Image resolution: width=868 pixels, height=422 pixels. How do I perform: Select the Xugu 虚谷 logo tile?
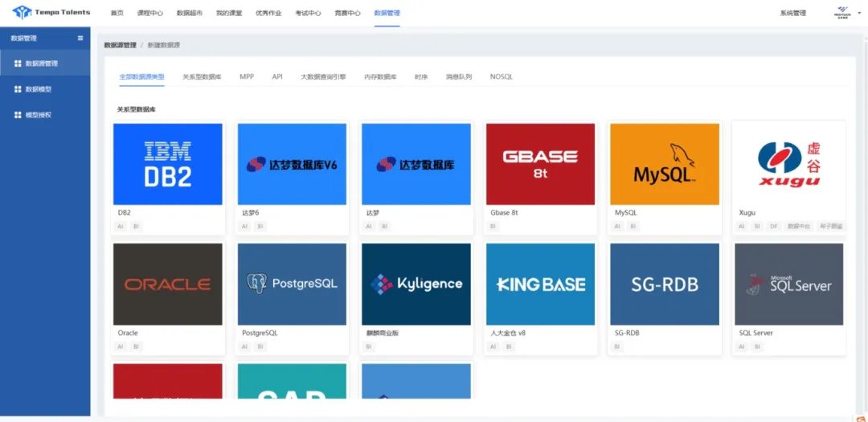789,164
